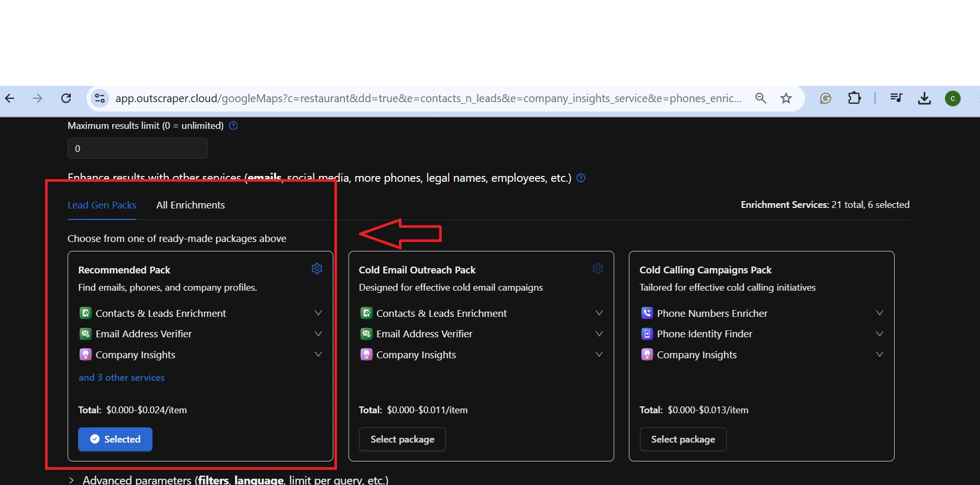Open the media control icon in toolbar

(896, 98)
